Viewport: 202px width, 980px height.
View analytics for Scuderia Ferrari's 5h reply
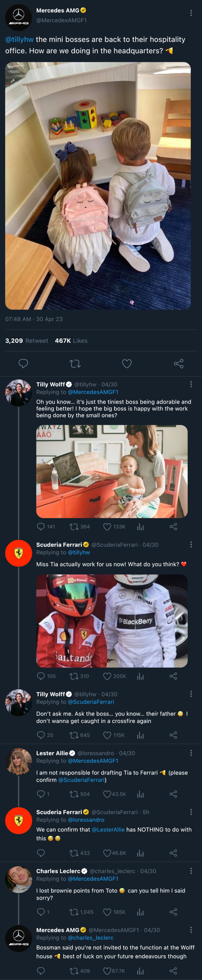click(x=140, y=853)
